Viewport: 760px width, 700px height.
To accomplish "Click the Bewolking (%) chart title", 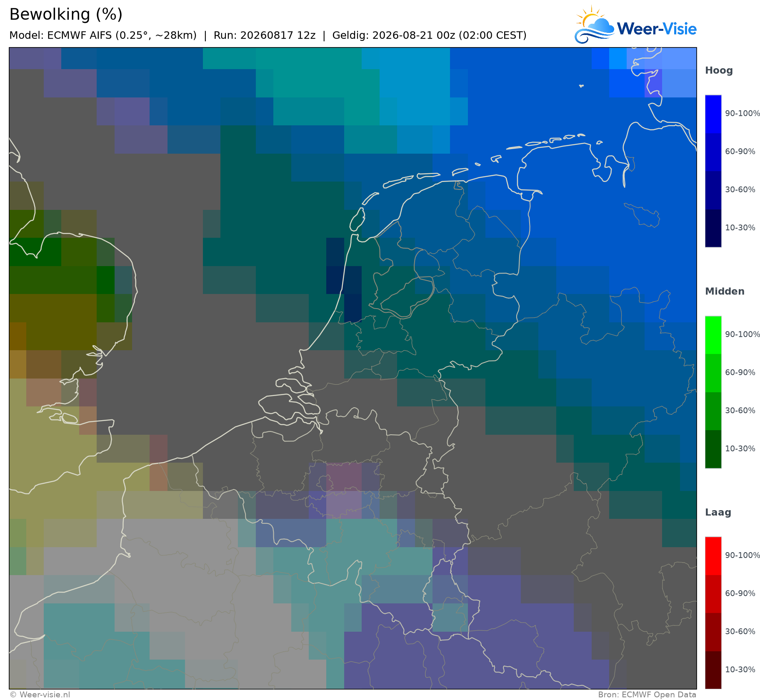I will point(66,15).
